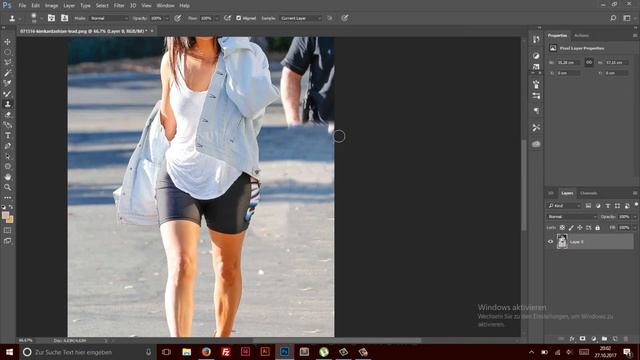
Task: Select the Horizontal Type tool
Action: [x=7, y=136]
